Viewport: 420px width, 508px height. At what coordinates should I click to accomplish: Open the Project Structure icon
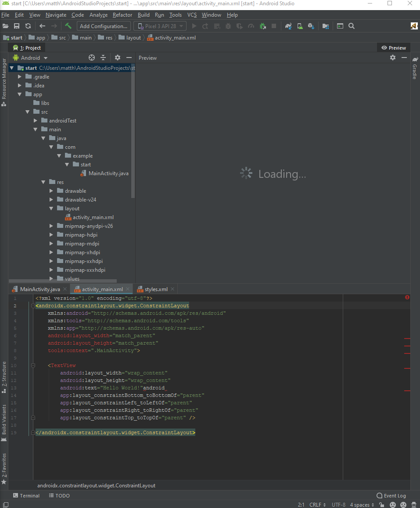click(325, 26)
